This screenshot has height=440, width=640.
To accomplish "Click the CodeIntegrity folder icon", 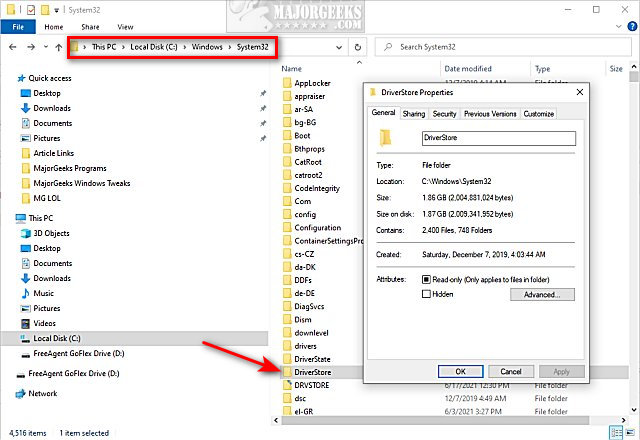I will pyautogui.click(x=287, y=188).
